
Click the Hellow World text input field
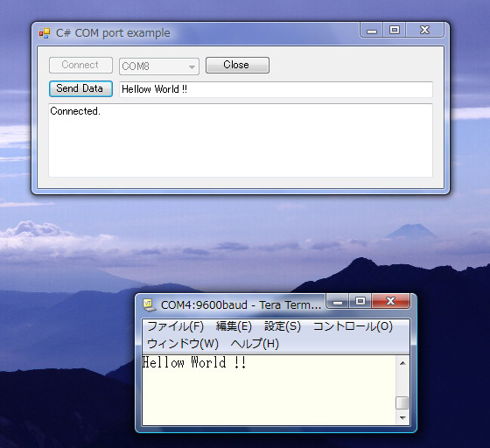[x=276, y=89]
